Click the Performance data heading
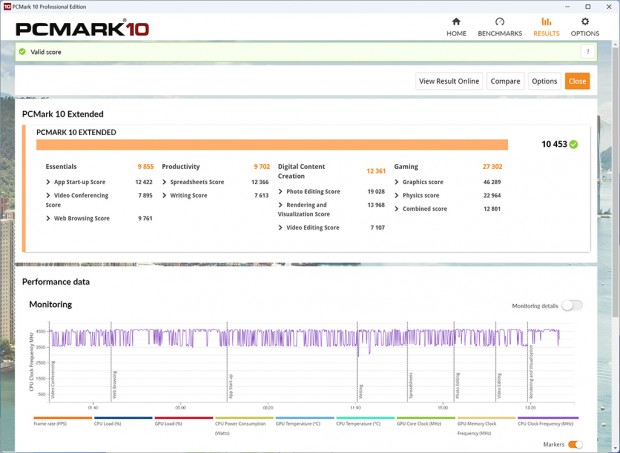The height and width of the screenshot is (453, 620). coord(56,282)
